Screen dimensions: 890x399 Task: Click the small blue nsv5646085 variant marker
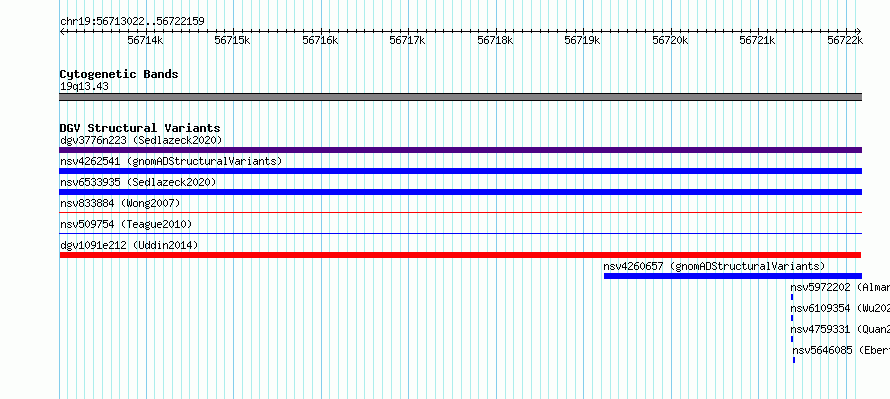[x=794, y=360]
